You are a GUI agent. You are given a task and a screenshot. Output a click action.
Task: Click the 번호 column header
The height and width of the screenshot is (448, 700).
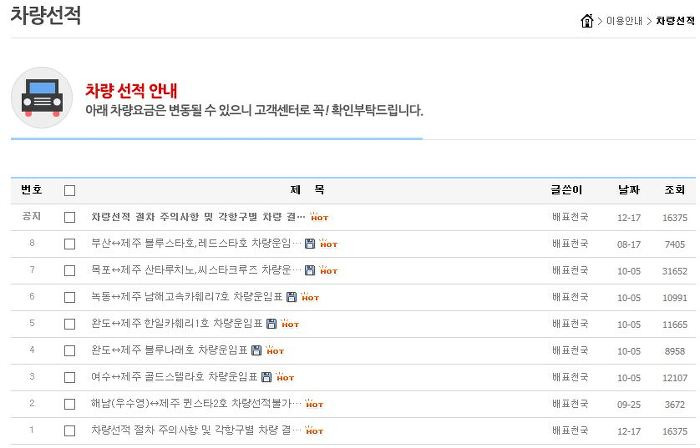pos(32,190)
